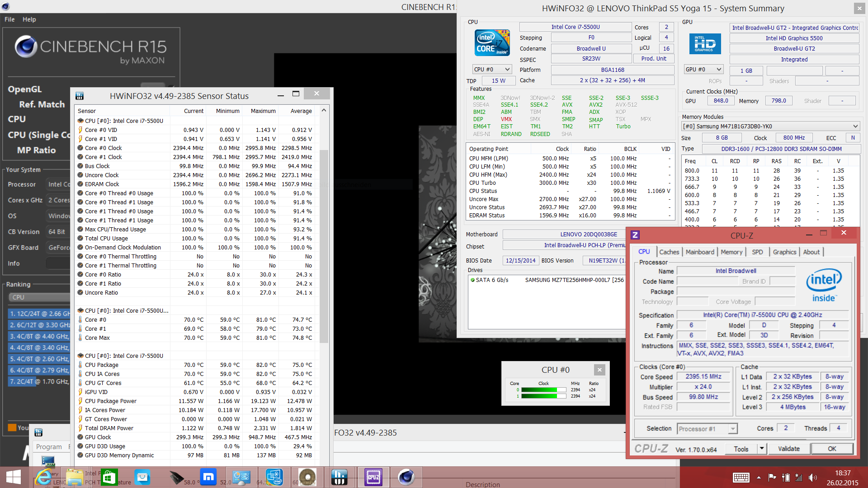Image resolution: width=868 pixels, height=488 pixels.
Task: Expand the GPU #0 dropdown
Action: click(719, 69)
